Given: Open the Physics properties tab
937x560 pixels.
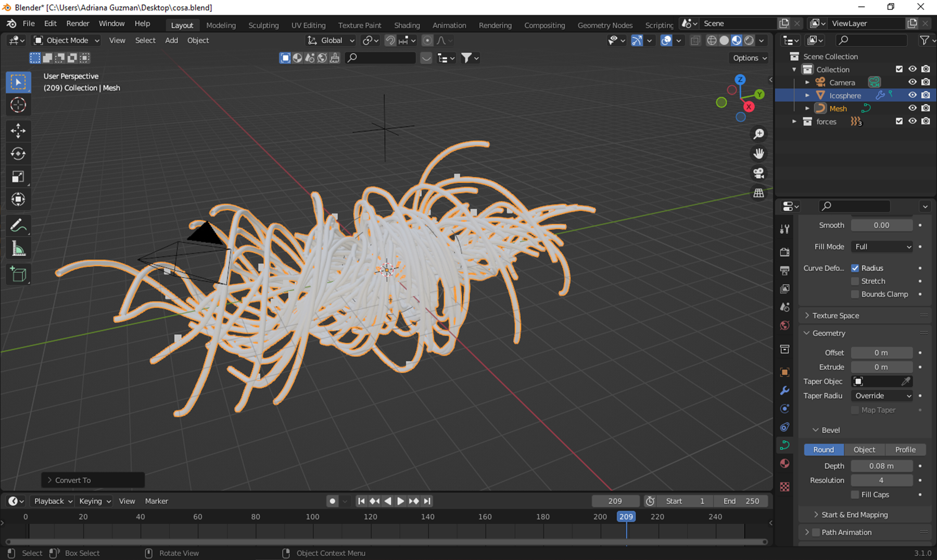Looking at the screenshot, I should coord(784,409).
